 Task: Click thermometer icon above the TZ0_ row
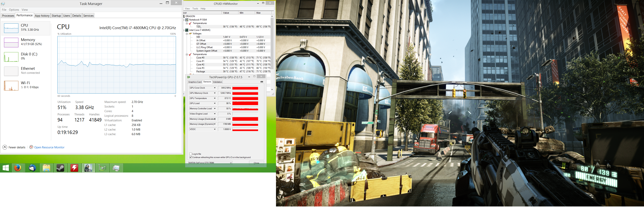pyautogui.click(x=190, y=23)
